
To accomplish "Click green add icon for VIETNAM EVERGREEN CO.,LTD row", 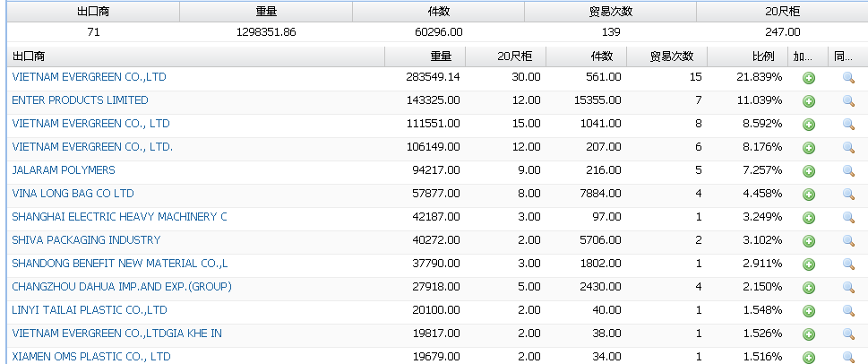I will 809,78.
